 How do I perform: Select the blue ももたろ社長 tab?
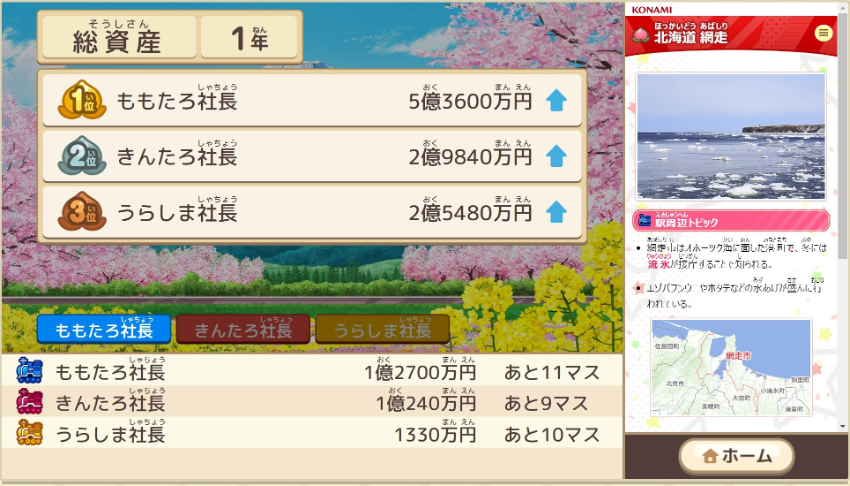click(104, 329)
